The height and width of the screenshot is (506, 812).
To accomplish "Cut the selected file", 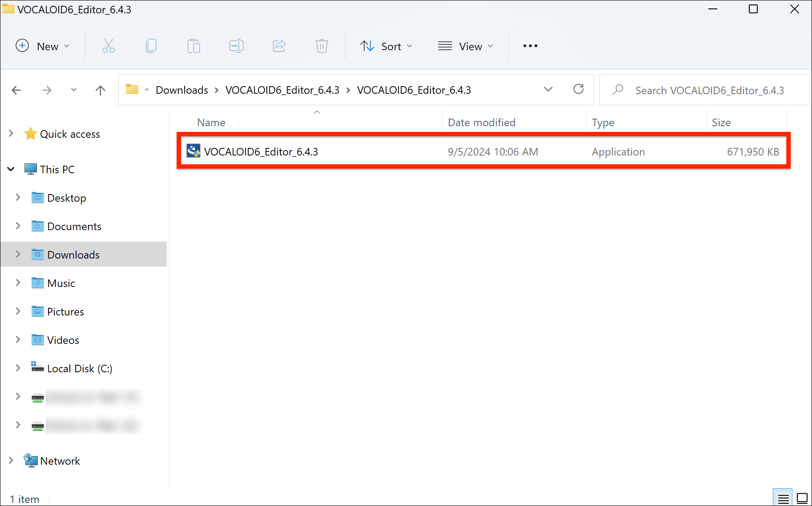I will 108,46.
